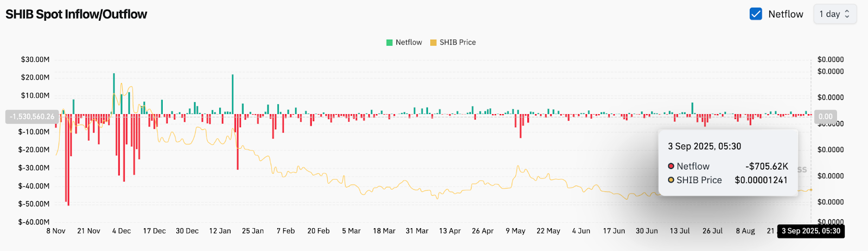Screen dimensions: 868x251
Task: Click the $10.00M axis label
Action: pyautogui.click(x=35, y=96)
